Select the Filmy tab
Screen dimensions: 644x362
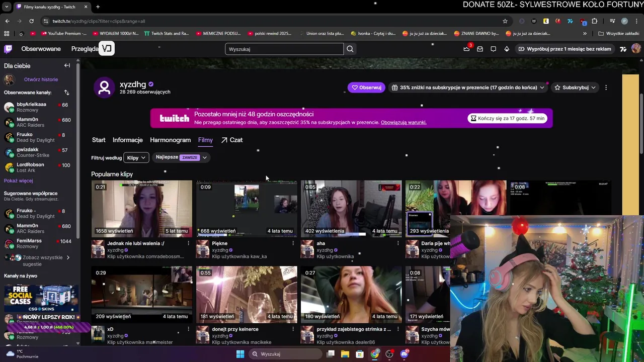[205, 140]
